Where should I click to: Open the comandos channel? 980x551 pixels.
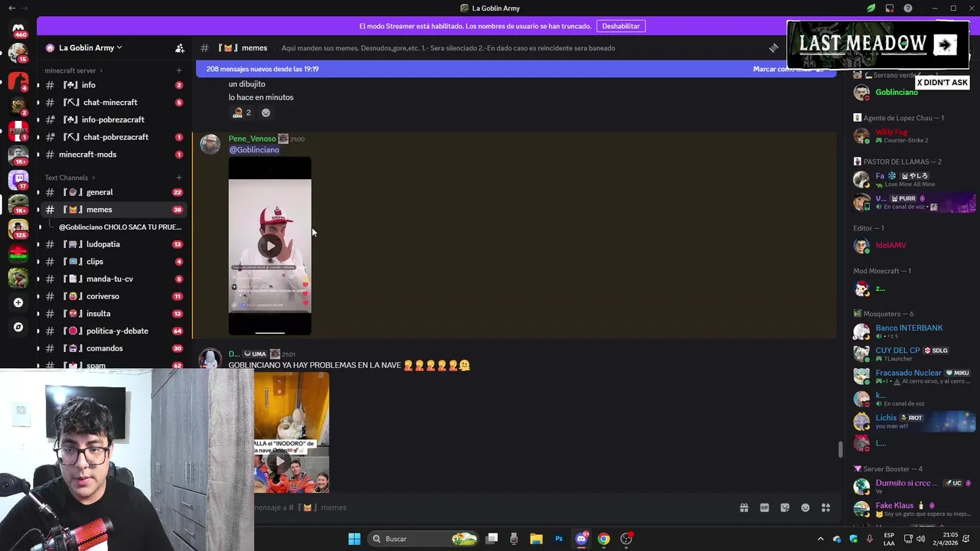[x=115, y=348]
